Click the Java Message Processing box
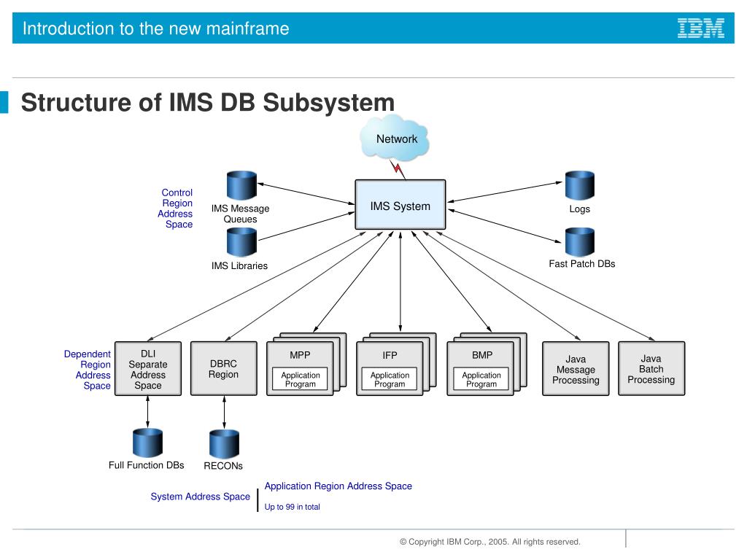This screenshot has height=560, width=747. tap(576, 368)
